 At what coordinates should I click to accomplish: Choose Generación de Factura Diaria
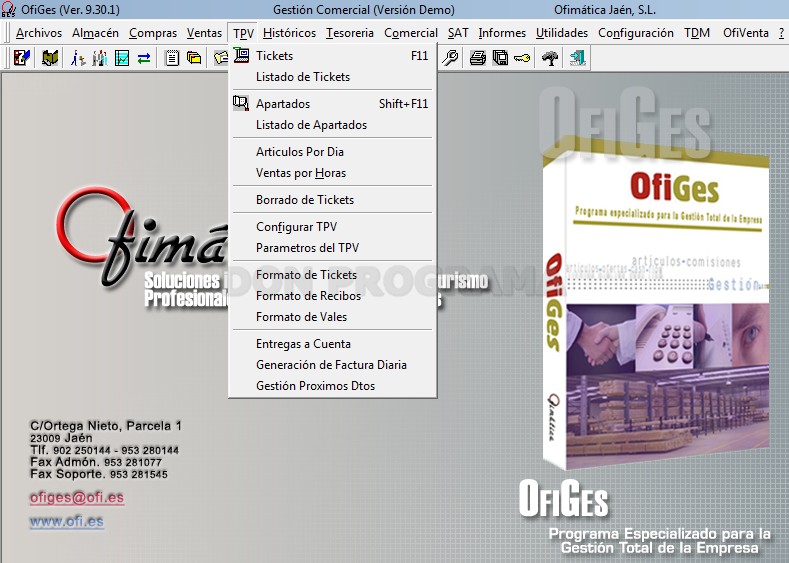pyautogui.click(x=332, y=365)
